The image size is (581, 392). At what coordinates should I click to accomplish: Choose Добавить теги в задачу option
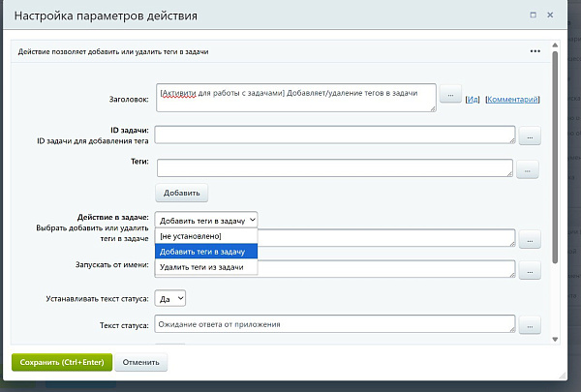[205, 251]
